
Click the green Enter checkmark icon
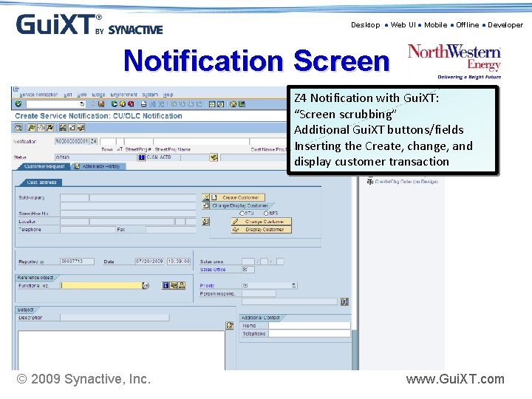click(x=18, y=104)
